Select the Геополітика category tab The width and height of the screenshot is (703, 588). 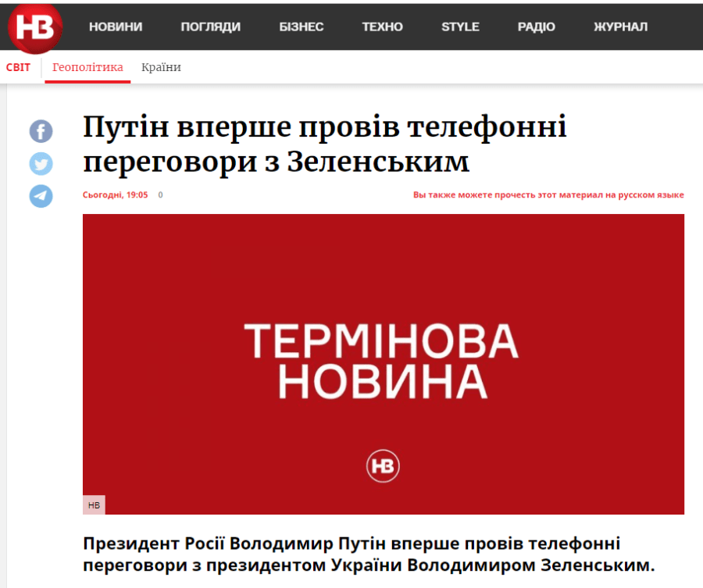pyautogui.click(x=87, y=67)
